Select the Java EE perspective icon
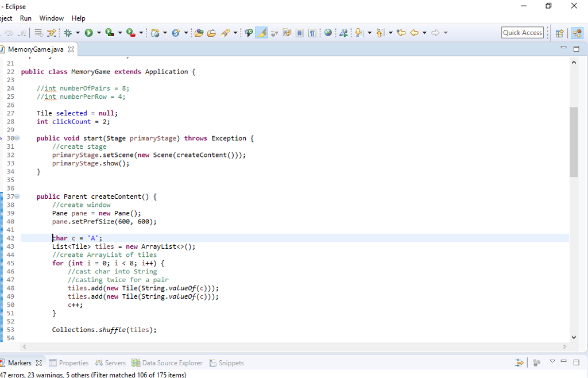This screenshot has width=588, height=378. 577,33
